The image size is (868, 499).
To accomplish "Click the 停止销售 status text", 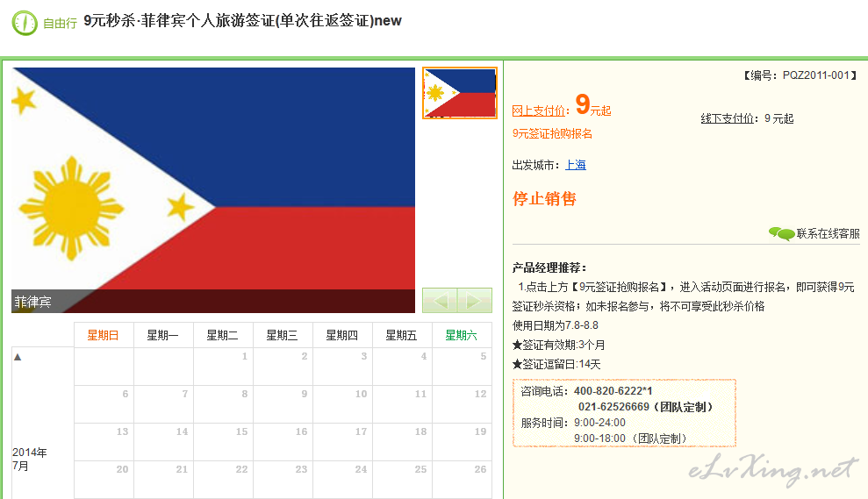I will tap(545, 198).
